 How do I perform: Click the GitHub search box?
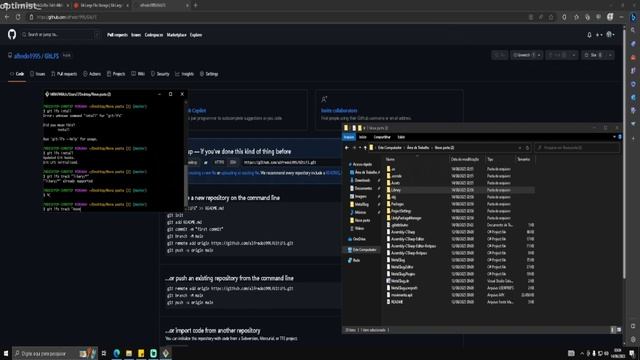[x=60, y=35]
